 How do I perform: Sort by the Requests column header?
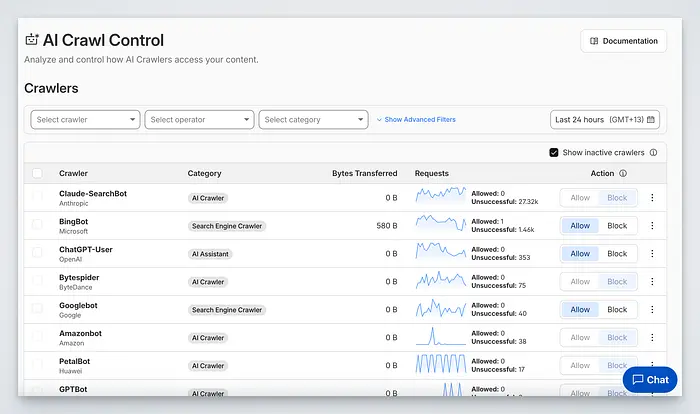click(432, 173)
